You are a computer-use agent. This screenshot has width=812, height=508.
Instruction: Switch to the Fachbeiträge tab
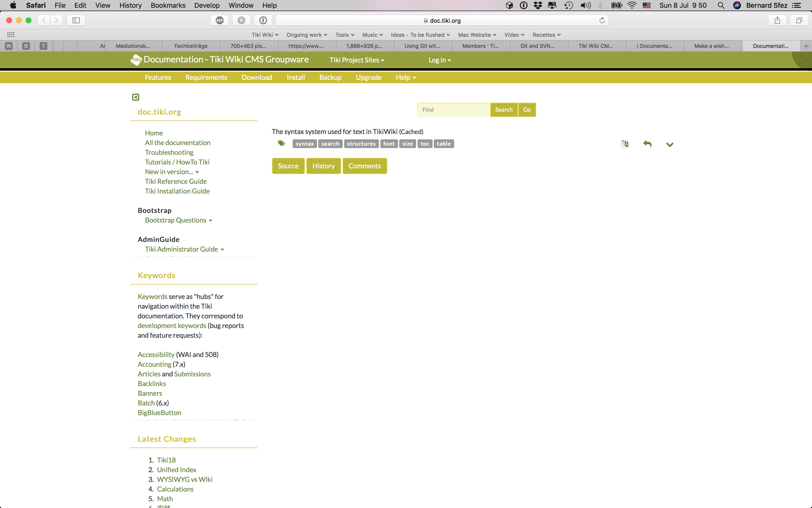click(191, 46)
